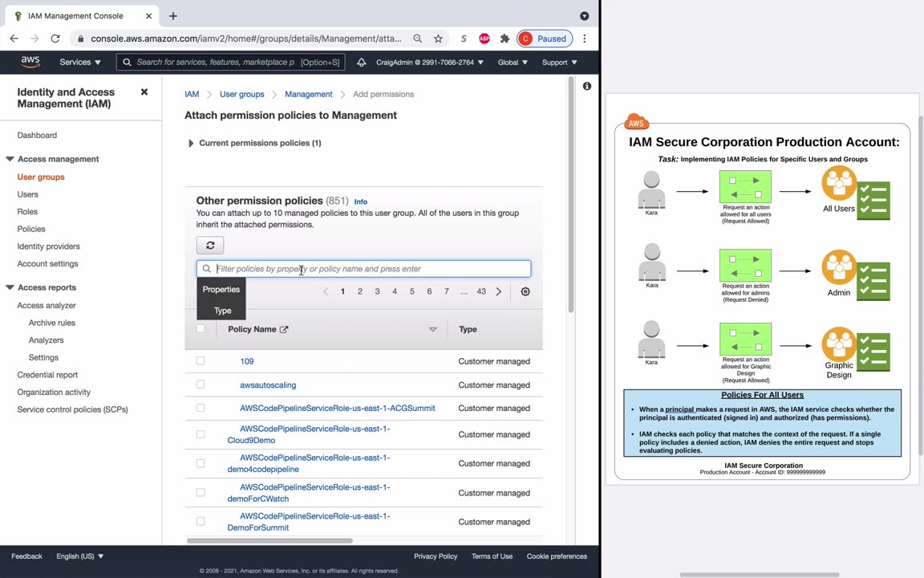Collapse the Access management section
The image size is (924, 578).
(10, 159)
